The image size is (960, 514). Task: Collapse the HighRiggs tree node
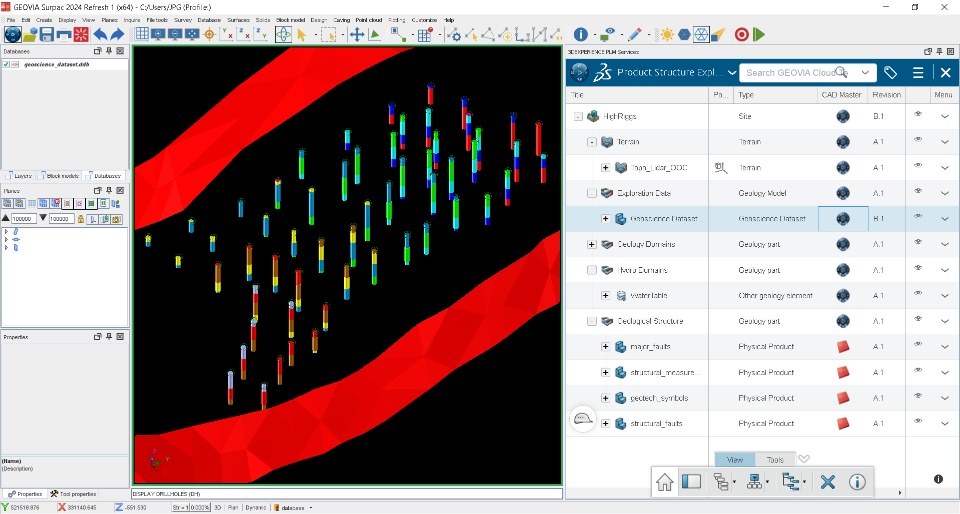pos(578,116)
